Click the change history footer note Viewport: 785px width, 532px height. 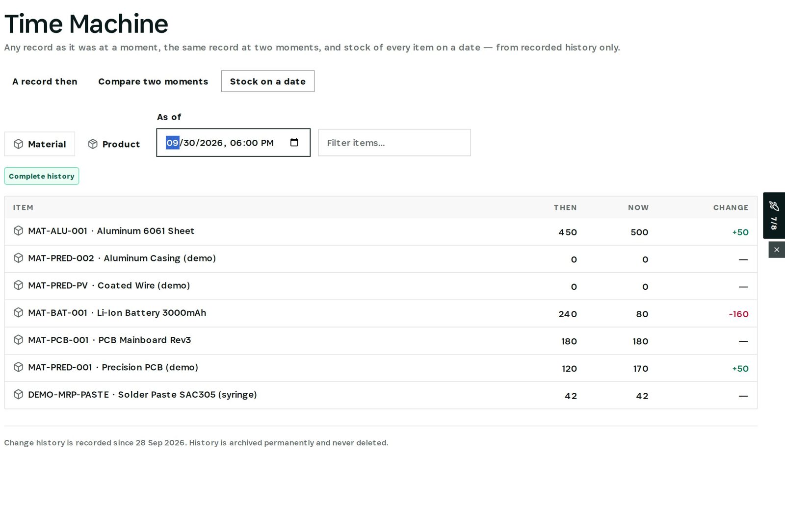[196, 443]
